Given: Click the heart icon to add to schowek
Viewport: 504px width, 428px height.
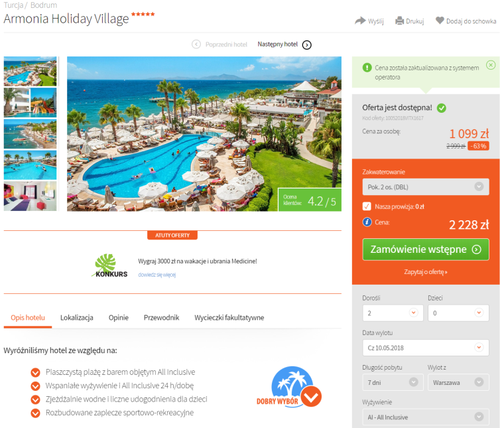Looking at the screenshot, I should (x=440, y=21).
